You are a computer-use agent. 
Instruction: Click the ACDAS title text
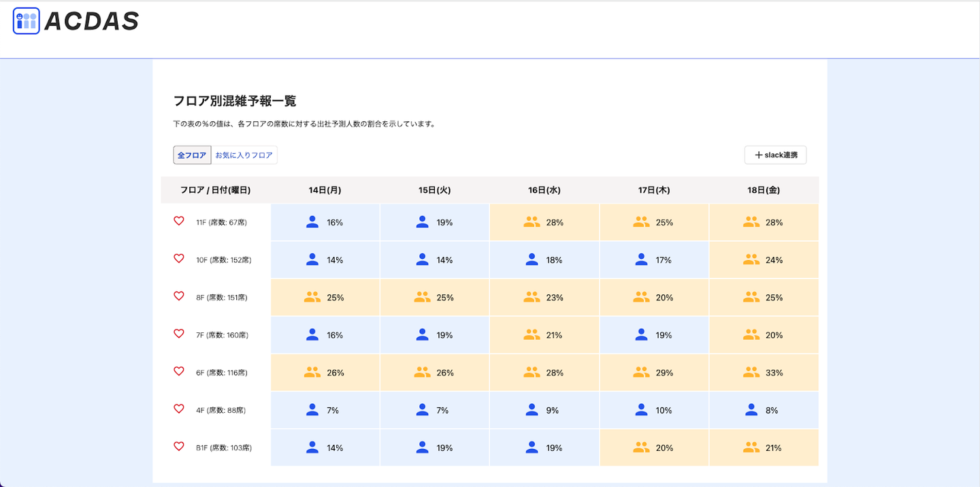[91, 22]
